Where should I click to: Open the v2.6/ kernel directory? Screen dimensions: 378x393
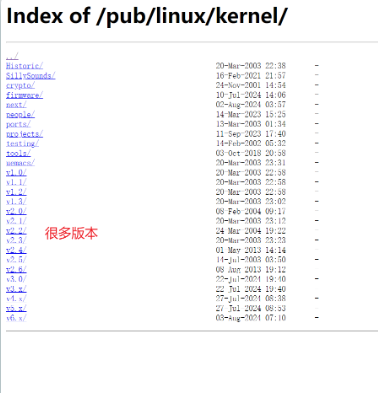pyautogui.click(x=16, y=269)
